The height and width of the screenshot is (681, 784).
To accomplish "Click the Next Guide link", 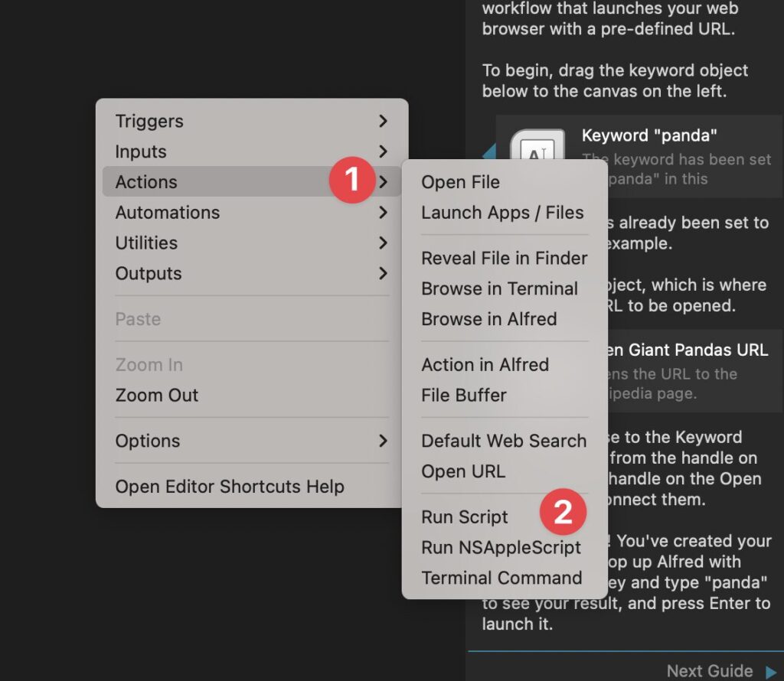I will click(x=710, y=670).
